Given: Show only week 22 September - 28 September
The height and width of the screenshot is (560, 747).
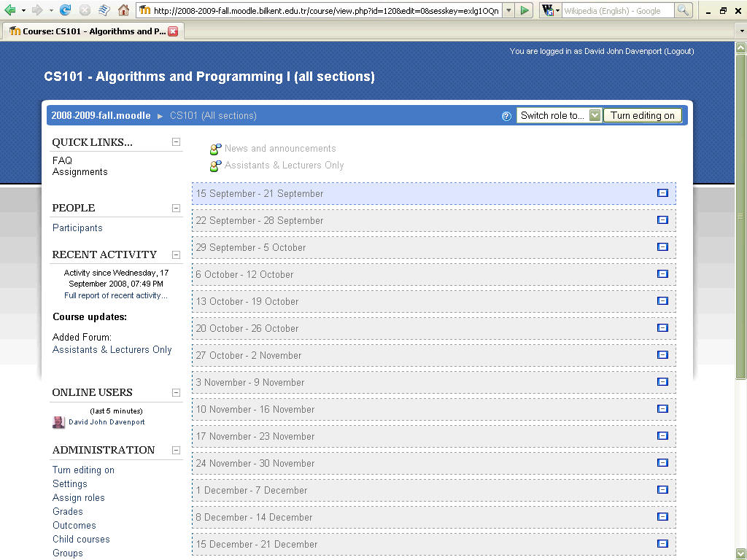Looking at the screenshot, I should pyautogui.click(x=662, y=220).
